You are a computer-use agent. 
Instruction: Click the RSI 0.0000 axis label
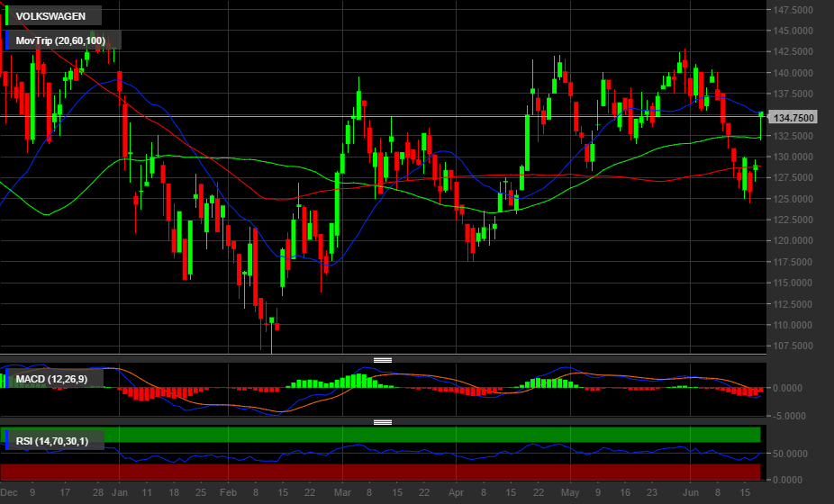point(788,480)
